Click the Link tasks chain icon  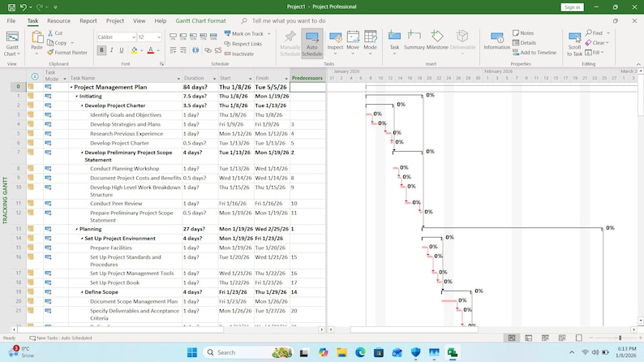coord(208,50)
